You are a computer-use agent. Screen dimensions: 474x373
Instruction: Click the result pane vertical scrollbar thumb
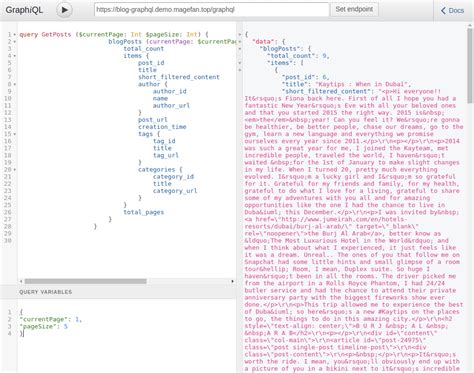(470, 66)
